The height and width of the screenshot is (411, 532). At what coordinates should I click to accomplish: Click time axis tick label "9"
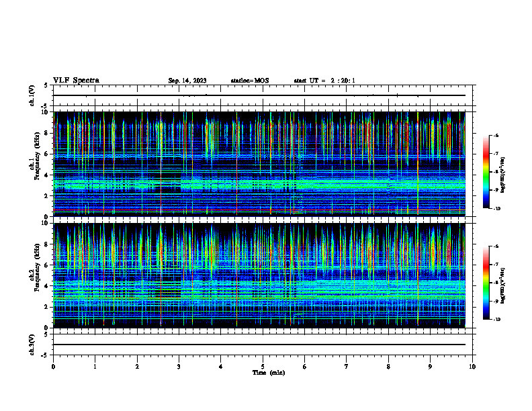point(430,367)
